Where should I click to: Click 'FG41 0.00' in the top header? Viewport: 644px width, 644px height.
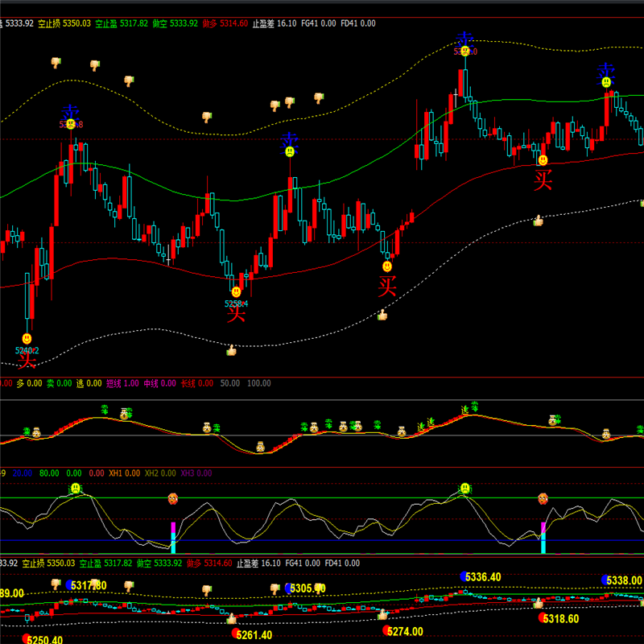pos(318,23)
